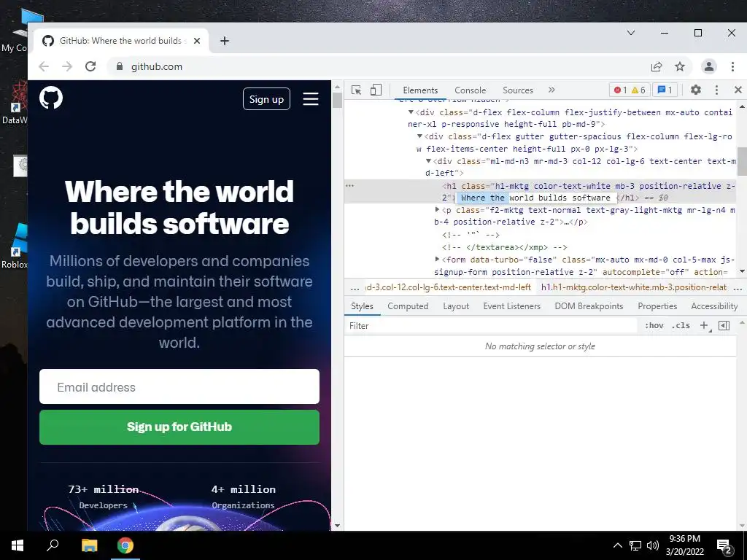Open the Layout pane tab
This screenshot has width=747, height=560.
point(456,306)
